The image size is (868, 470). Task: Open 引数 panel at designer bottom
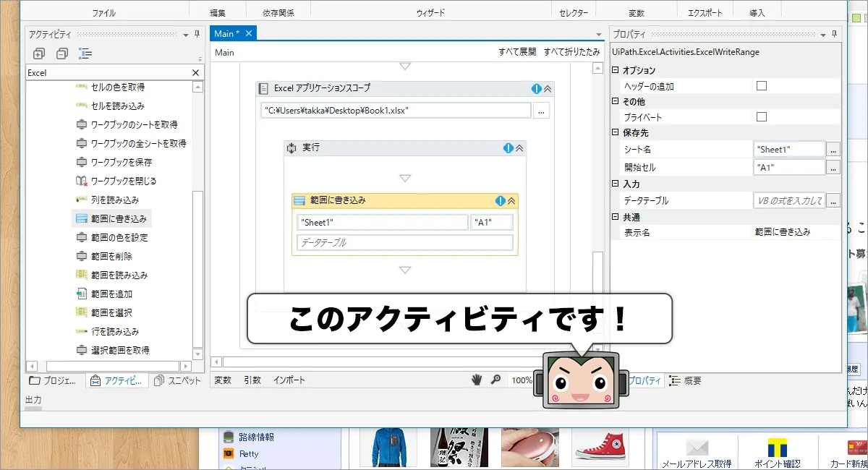pyautogui.click(x=252, y=380)
